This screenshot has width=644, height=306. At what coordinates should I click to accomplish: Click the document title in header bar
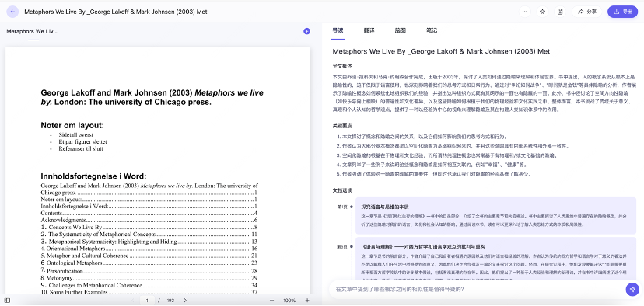point(116,12)
